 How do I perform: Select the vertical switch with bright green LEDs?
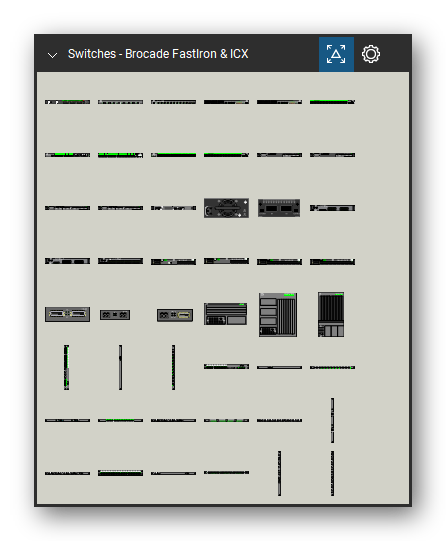pos(66,367)
